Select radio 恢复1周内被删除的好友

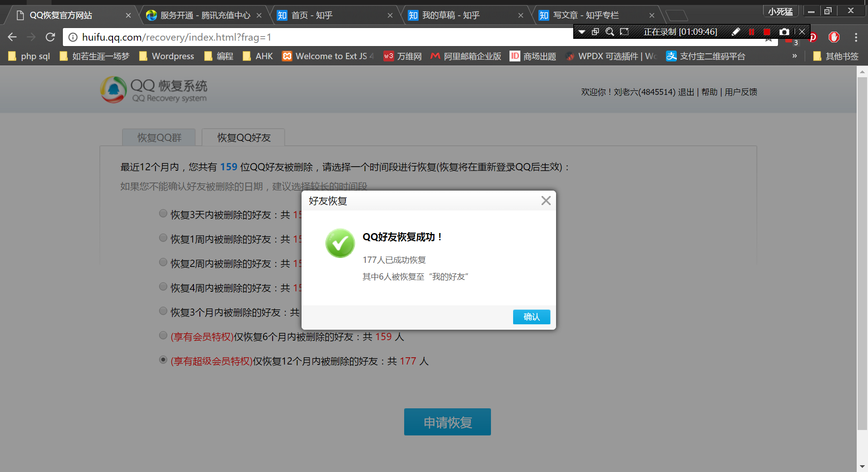click(x=163, y=238)
